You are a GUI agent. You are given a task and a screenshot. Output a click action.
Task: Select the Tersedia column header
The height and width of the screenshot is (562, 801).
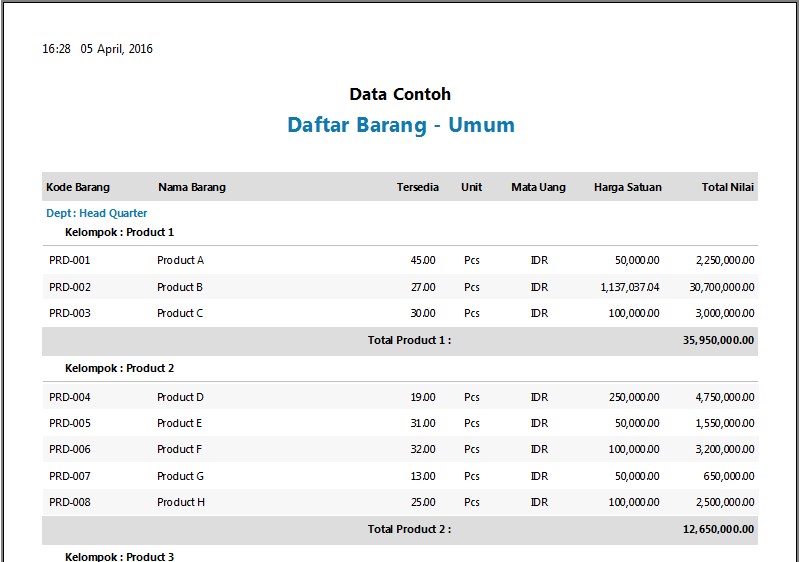[417, 187]
